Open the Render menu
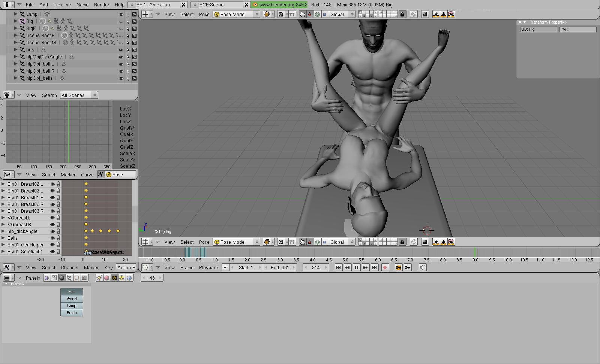600x364 pixels. click(101, 4)
